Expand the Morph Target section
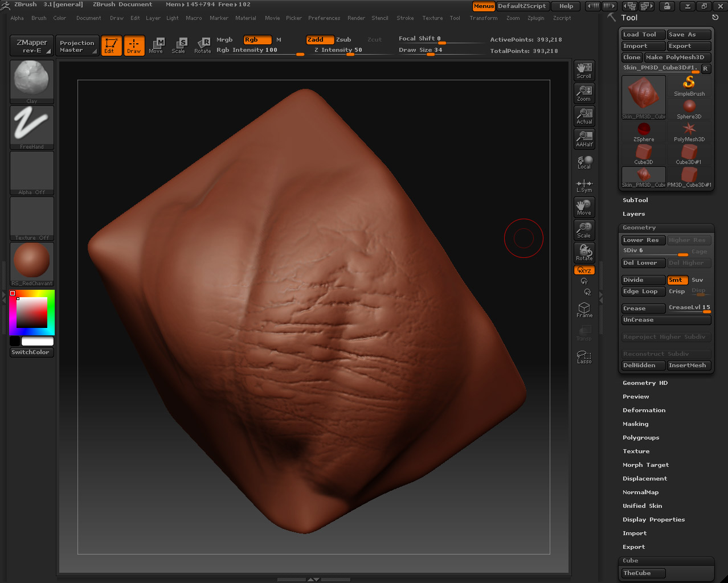The image size is (728, 583). [645, 465]
